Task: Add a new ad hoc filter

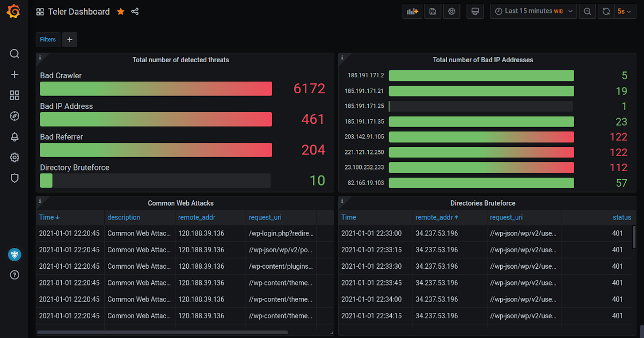Action: (x=70, y=40)
